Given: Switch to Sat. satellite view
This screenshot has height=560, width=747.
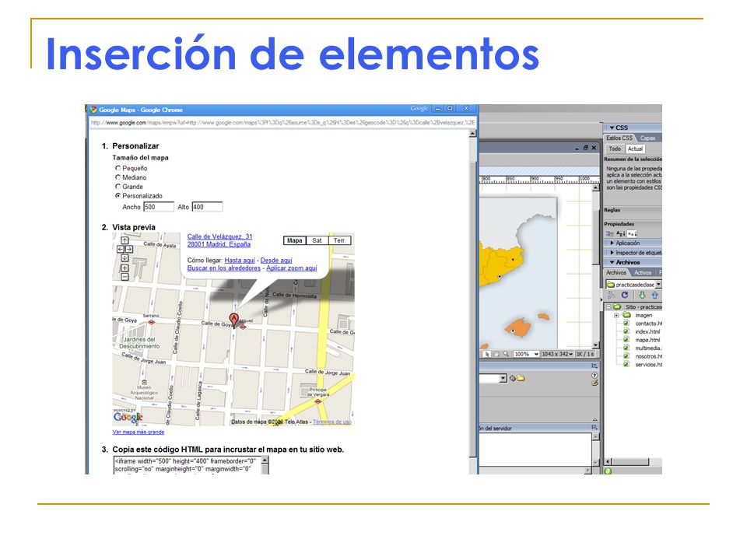Looking at the screenshot, I should (317, 240).
